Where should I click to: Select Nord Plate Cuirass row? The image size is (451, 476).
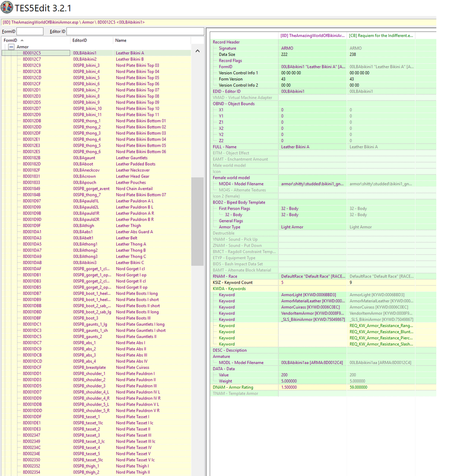click(96, 367)
